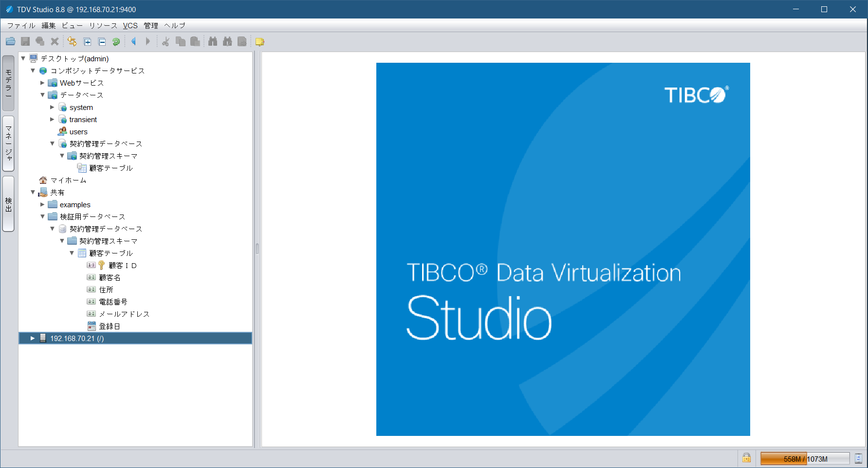
Task: Click the server icon beside 192.168.70.21
Action: [43, 338]
